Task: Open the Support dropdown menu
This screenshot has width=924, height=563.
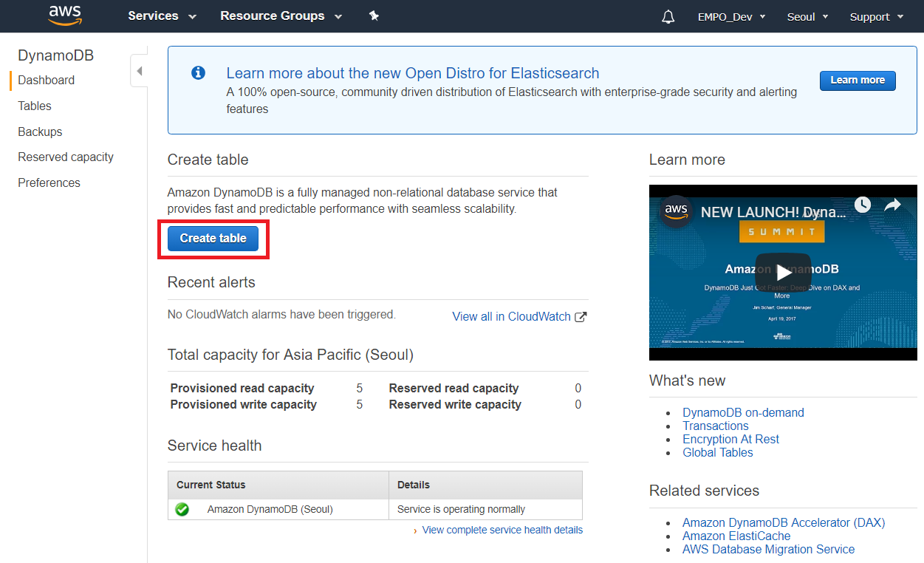Action: [877, 16]
